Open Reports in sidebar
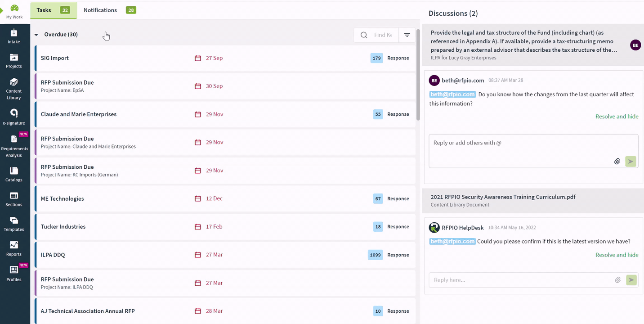The image size is (644, 324). click(14, 249)
